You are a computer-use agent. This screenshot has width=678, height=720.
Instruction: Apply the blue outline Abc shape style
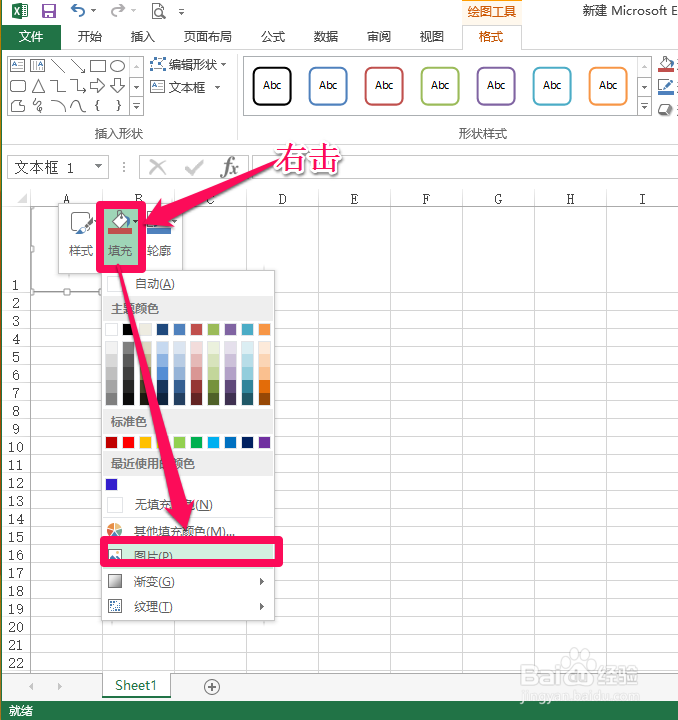pos(328,86)
